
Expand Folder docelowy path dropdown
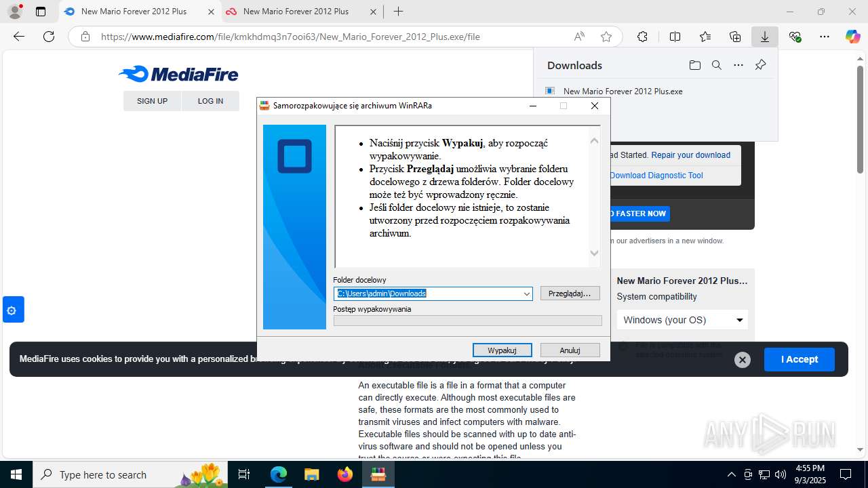526,293
